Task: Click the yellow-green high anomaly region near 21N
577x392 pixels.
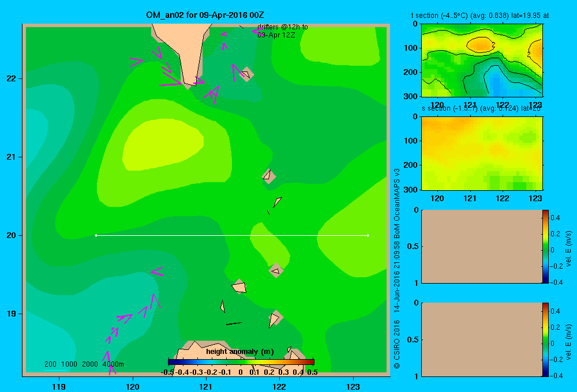Action: click(162, 145)
